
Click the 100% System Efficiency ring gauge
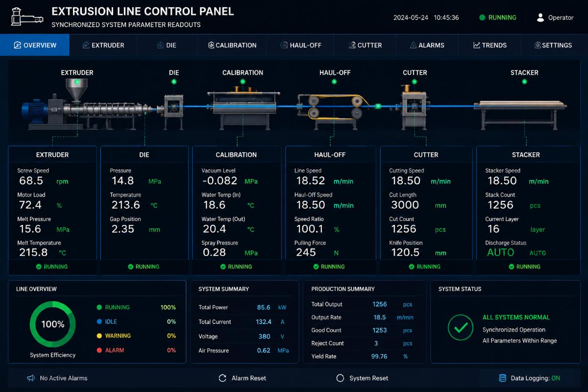point(53,324)
